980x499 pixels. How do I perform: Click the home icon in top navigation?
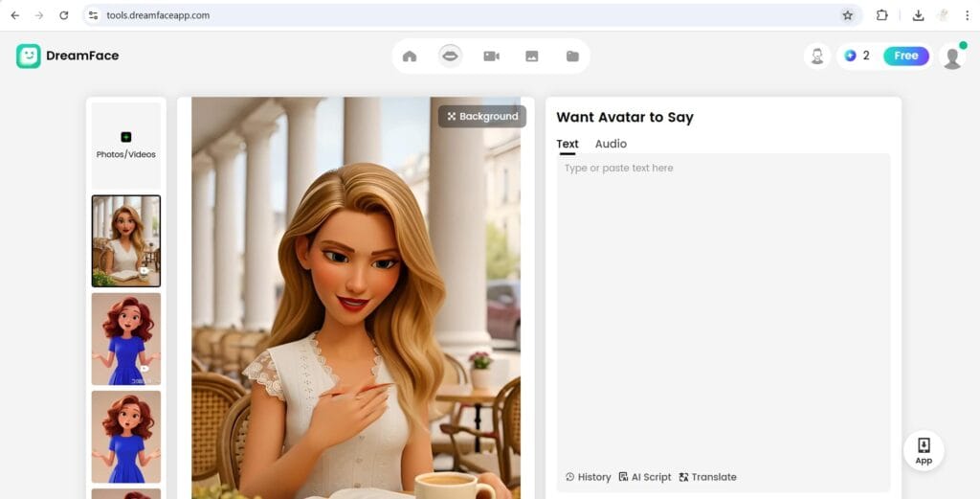point(410,57)
